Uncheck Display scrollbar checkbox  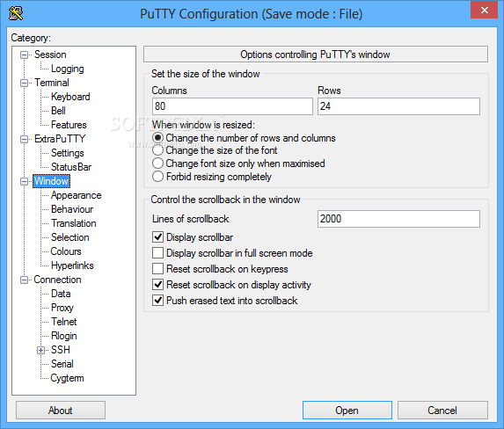(157, 237)
